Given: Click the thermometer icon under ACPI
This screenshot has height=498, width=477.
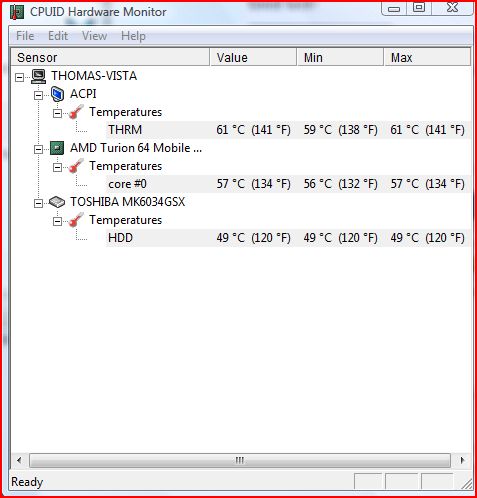Looking at the screenshot, I should (x=76, y=112).
